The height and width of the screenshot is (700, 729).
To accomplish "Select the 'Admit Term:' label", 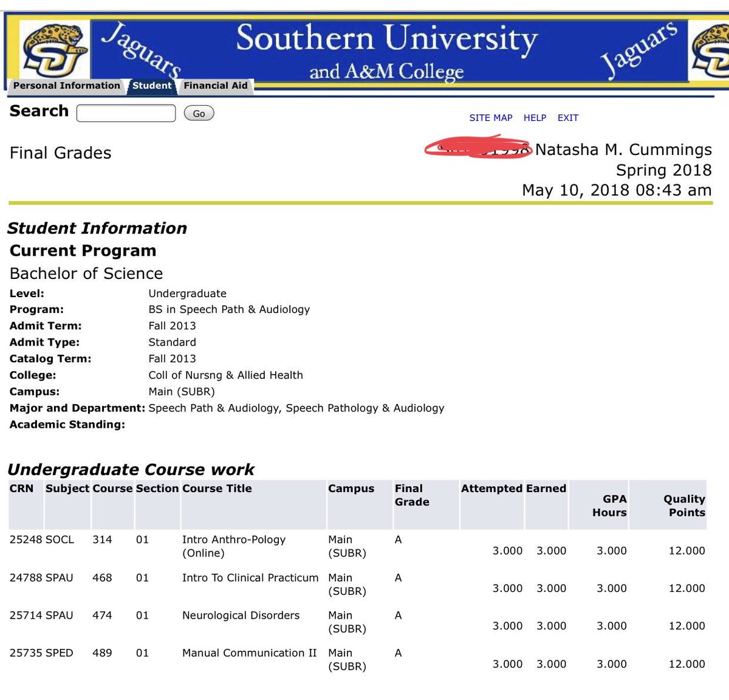I will pyautogui.click(x=46, y=326).
